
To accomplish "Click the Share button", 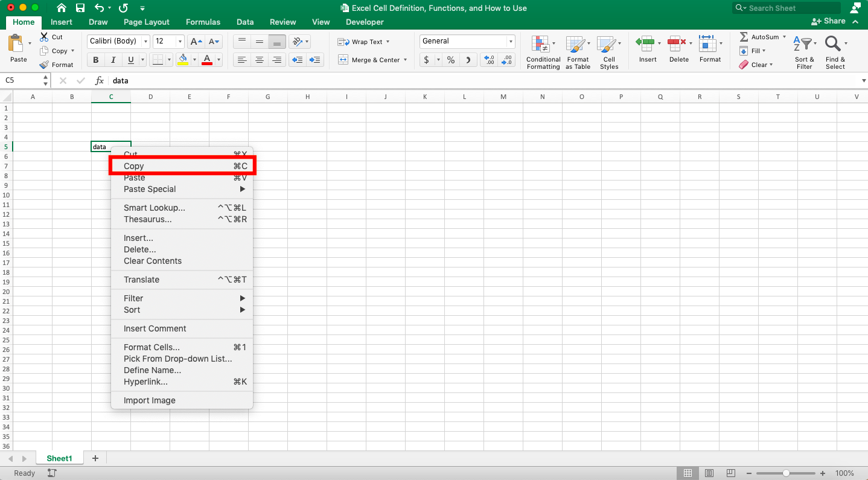I will click(828, 21).
